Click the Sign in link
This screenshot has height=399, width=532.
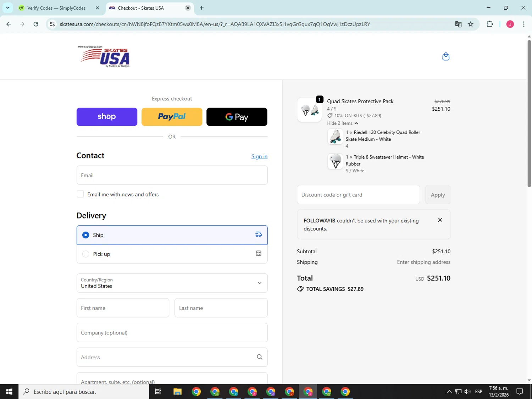click(259, 156)
